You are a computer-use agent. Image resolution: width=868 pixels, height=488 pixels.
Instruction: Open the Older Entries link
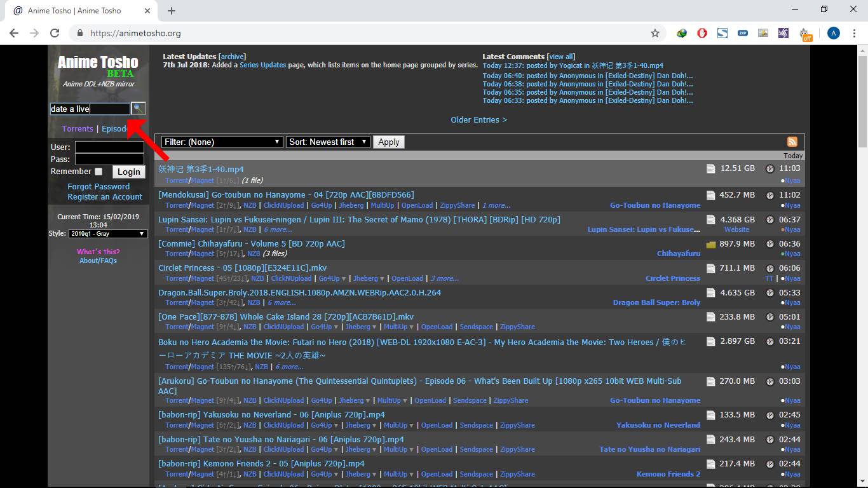point(479,120)
